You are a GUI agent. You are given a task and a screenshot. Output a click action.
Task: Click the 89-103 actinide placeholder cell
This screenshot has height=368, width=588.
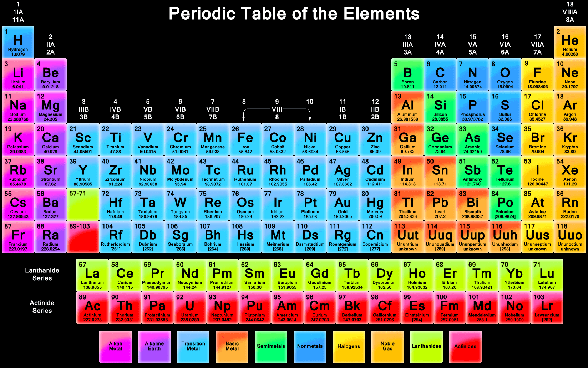point(83,237)
